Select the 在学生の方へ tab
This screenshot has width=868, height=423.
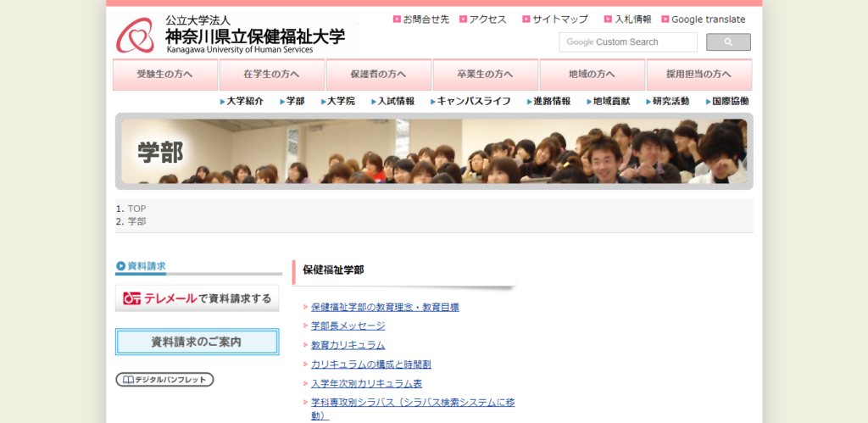(272, 75)
